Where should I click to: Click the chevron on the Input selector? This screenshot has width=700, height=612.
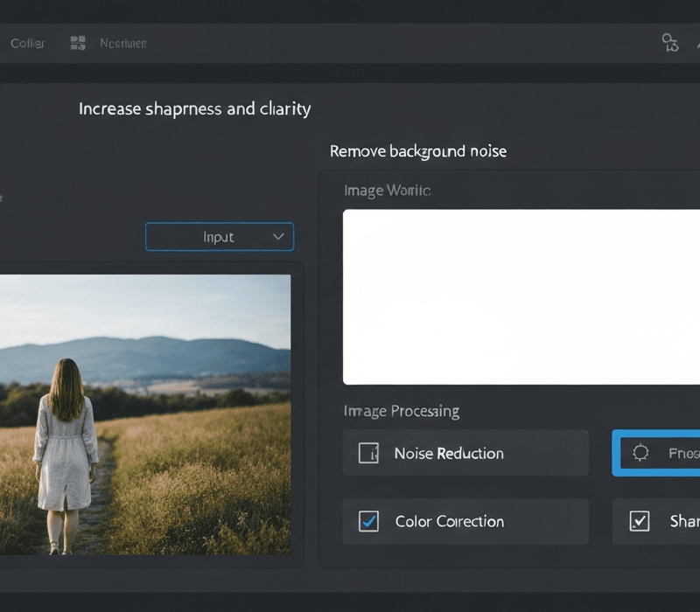click(x=278, y=237)
